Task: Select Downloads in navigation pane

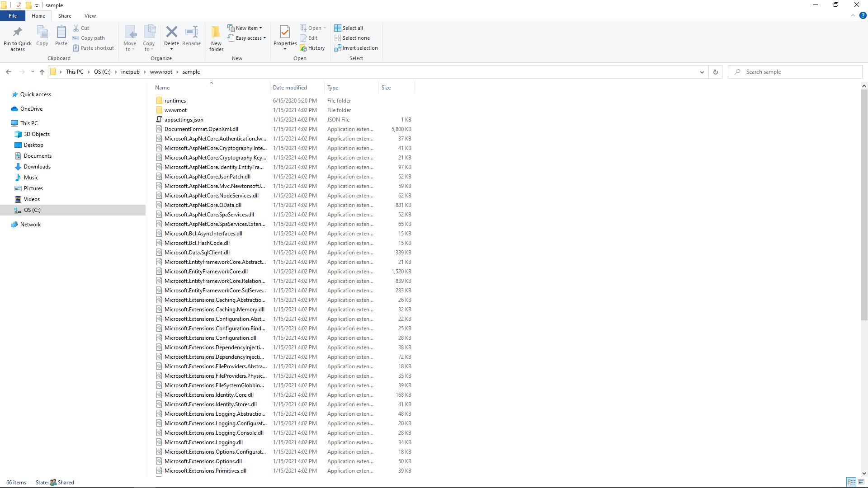Action: [x=37, y=167]
